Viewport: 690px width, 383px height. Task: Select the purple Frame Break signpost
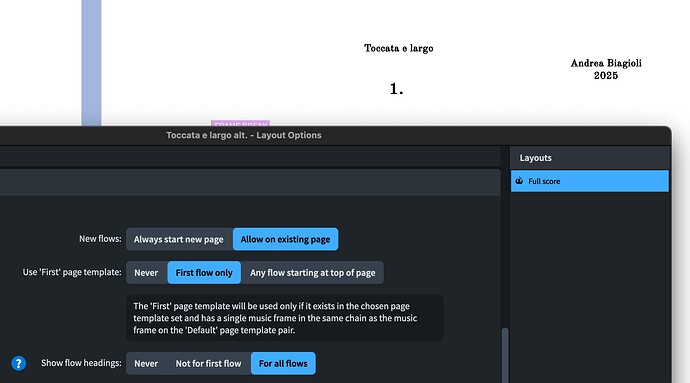[x=240, y=123]
